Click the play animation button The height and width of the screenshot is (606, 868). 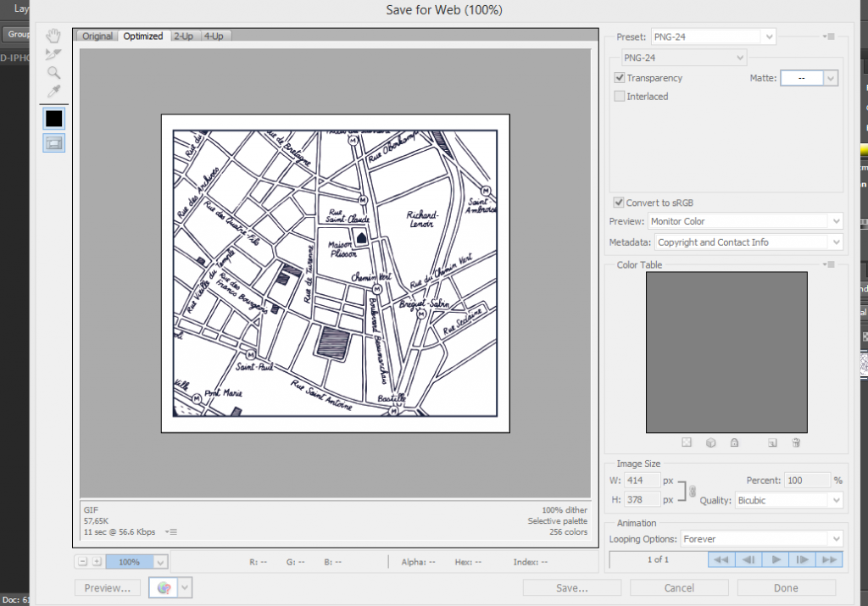point(775,559)
